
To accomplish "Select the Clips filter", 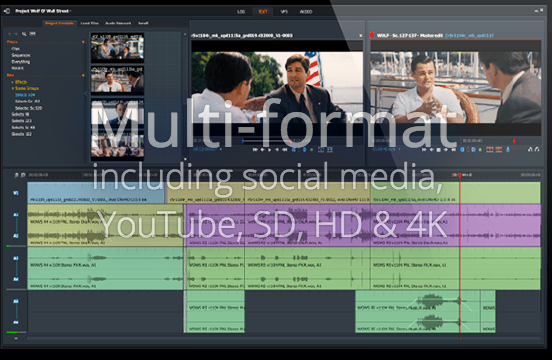I will click(15, 49).
